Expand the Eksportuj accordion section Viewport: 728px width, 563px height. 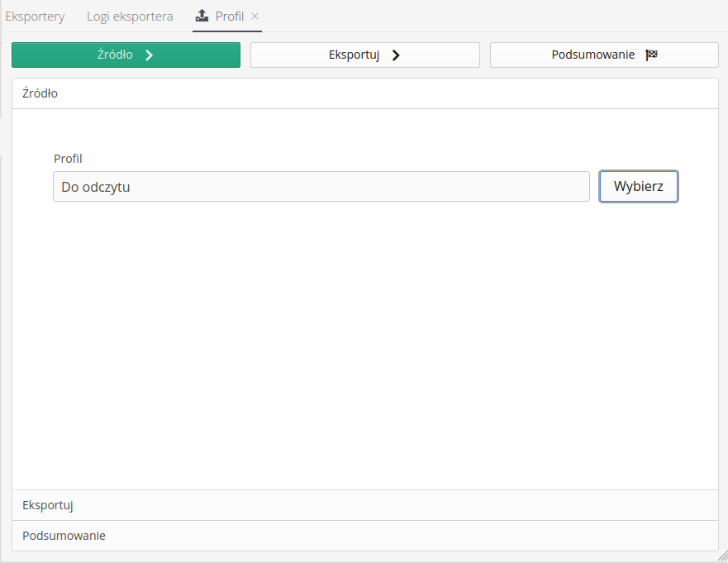pyautogui.click(x=364, y=505)
